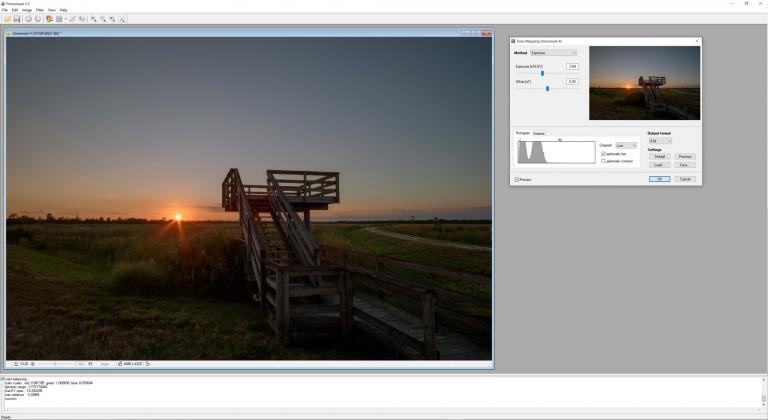Image resolution: width=768 pixels, height=420 pixels.
Task: Toggle the automatic lum. checkbox
Action: tap(603, 154)
